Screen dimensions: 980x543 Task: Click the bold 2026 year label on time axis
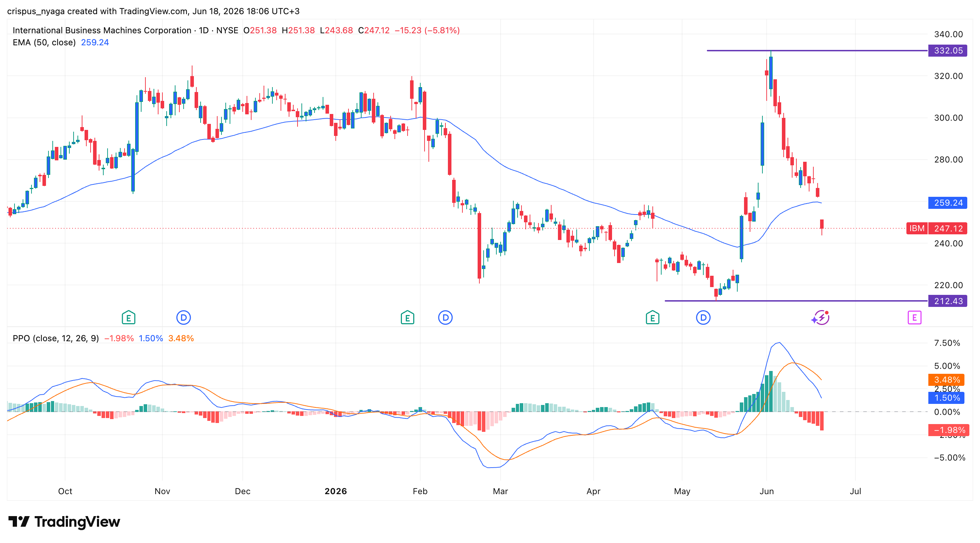click(335, 491)
